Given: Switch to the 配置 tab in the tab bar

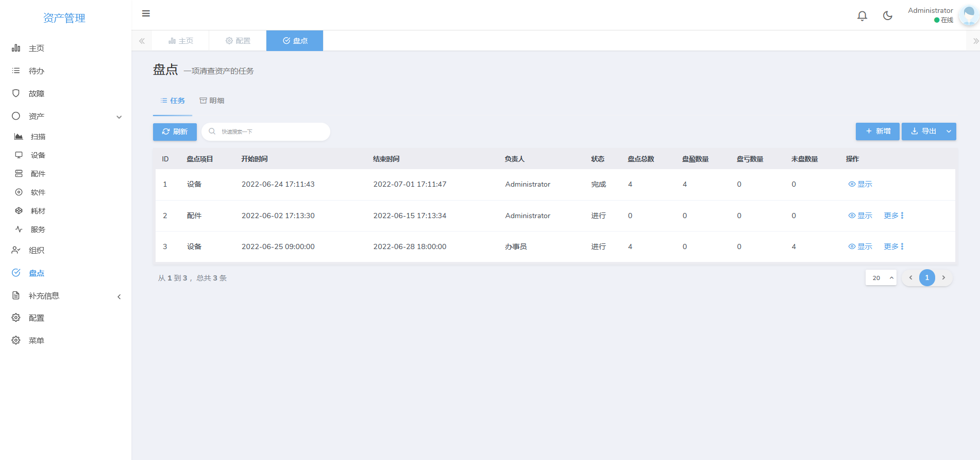Looking at the screenshot, I should tap(238, 41).
